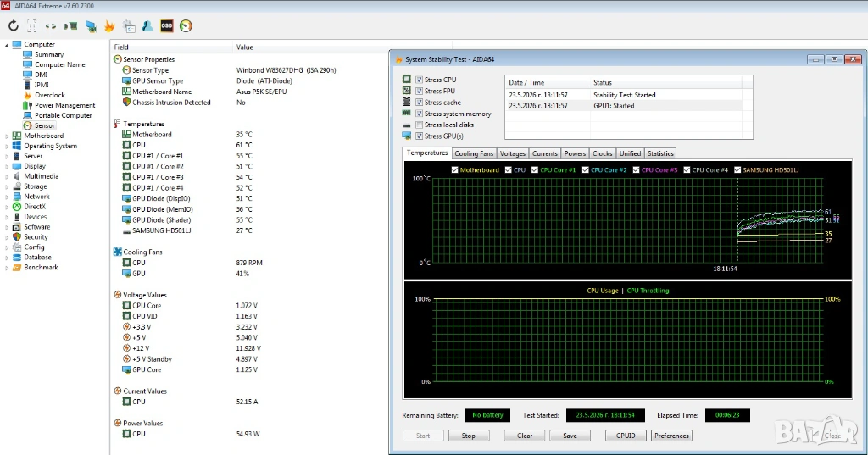Click the monitor diagnostics toolbar icon
Screen dimensions: 868x455
[x=90, y=26]
